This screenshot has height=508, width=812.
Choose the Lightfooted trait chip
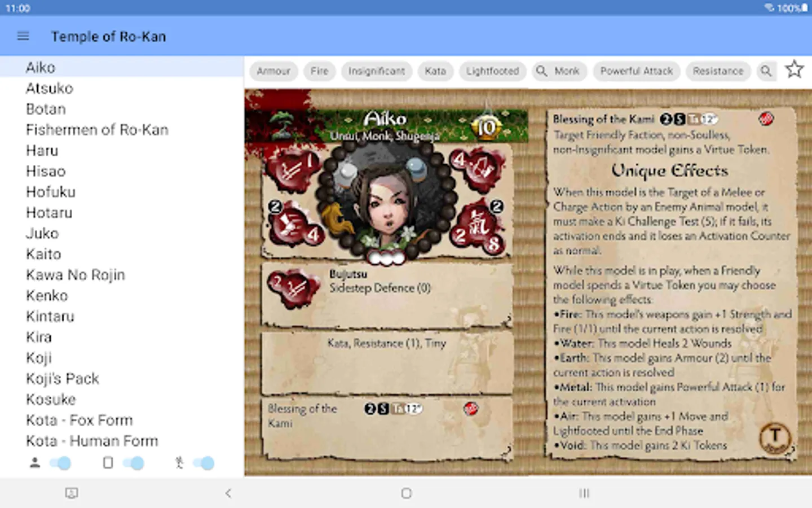492,71
